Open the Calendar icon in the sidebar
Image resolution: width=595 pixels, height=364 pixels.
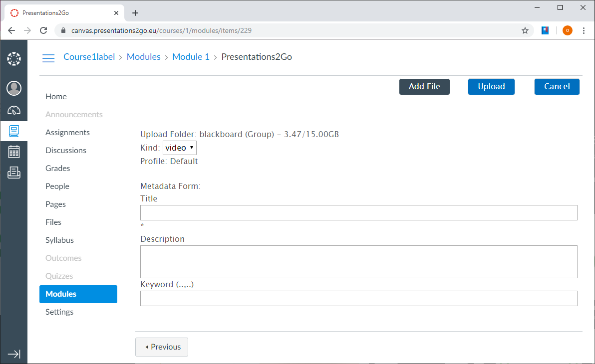click(x=14, y=152)
